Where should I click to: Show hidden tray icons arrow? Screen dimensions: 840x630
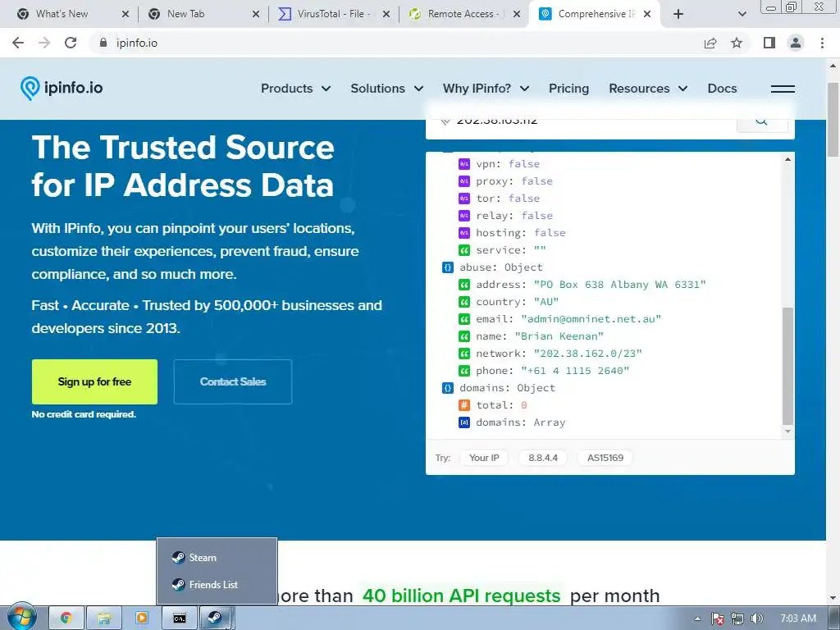pos(697,619)
